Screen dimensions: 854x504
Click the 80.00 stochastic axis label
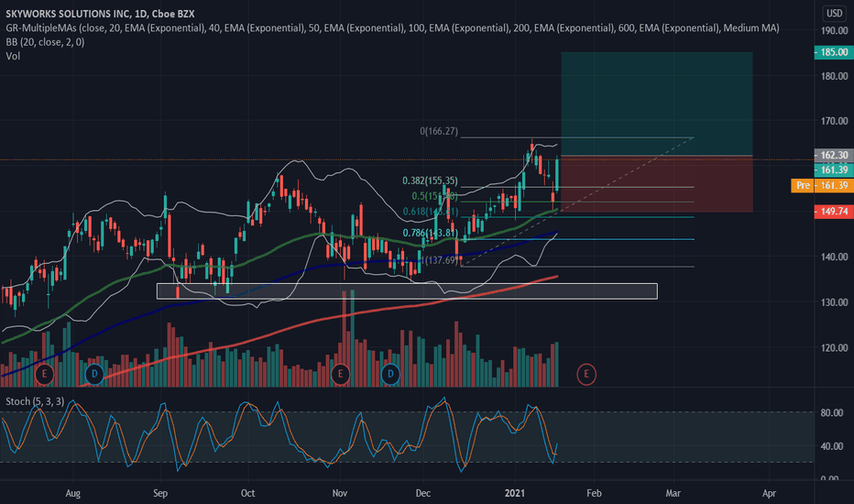coord(832,413)
